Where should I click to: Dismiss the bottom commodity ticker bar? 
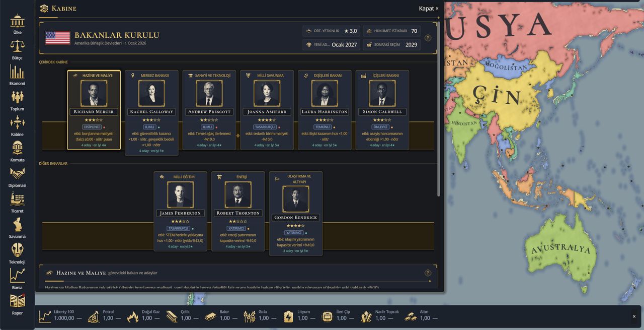point(634,316)
